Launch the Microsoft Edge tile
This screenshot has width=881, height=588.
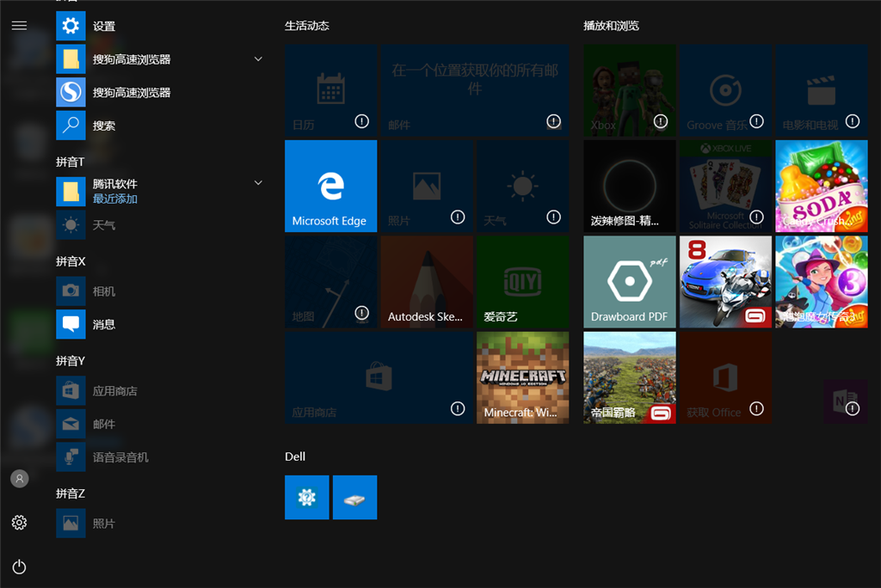coord(331,186)
